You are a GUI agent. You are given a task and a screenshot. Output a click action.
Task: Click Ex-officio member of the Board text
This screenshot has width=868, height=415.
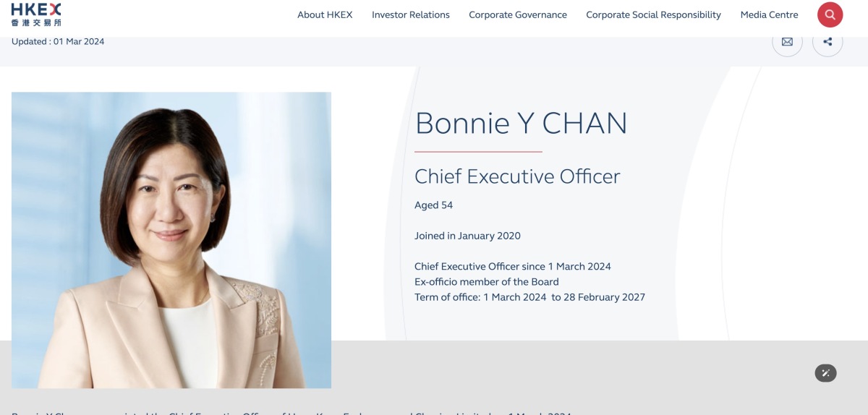point(486,282)
